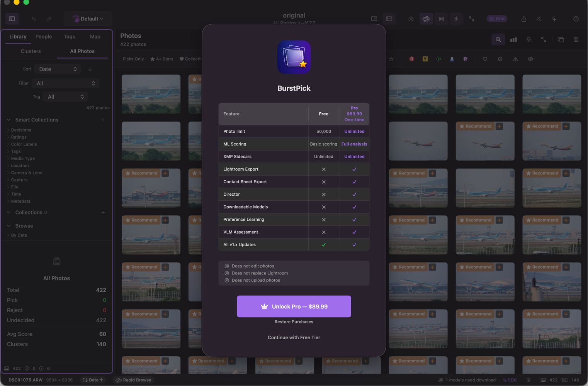Filter by Red color label

412,59
